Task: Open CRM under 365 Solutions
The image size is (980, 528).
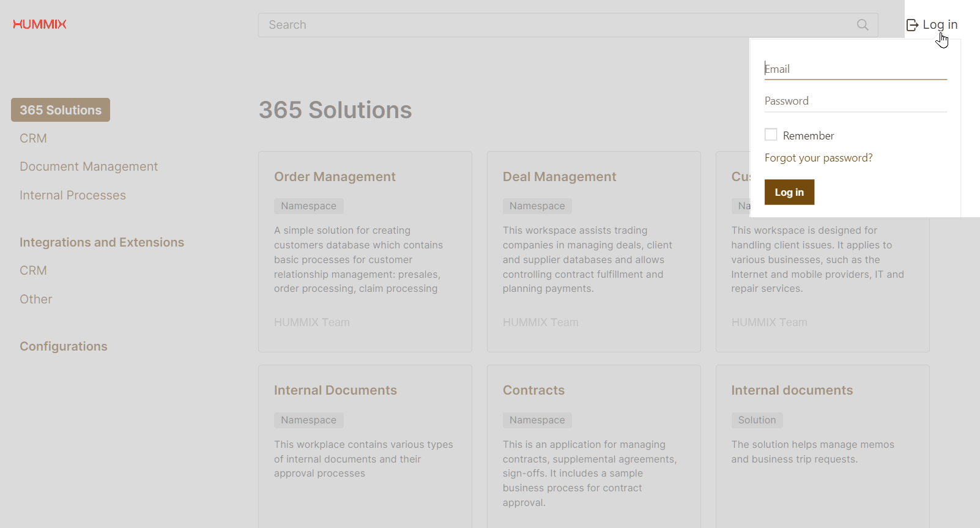Action: click(x=33, y=138)
